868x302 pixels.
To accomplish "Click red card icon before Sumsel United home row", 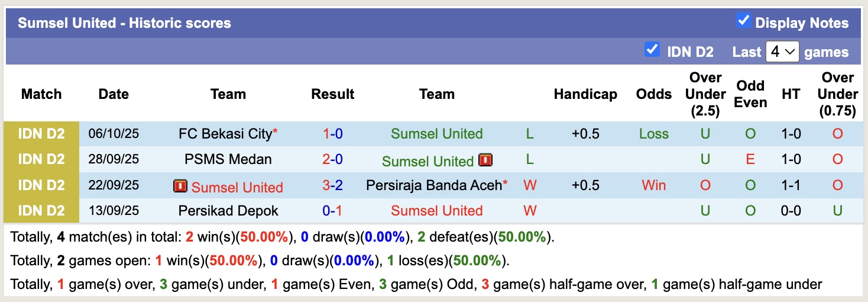I will click(x=180, y=187).
